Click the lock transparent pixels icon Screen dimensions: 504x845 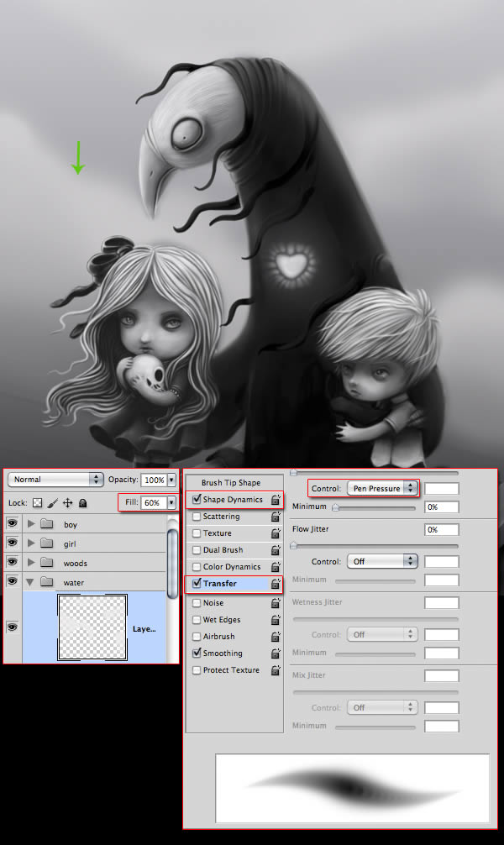(x=37, y=503)
